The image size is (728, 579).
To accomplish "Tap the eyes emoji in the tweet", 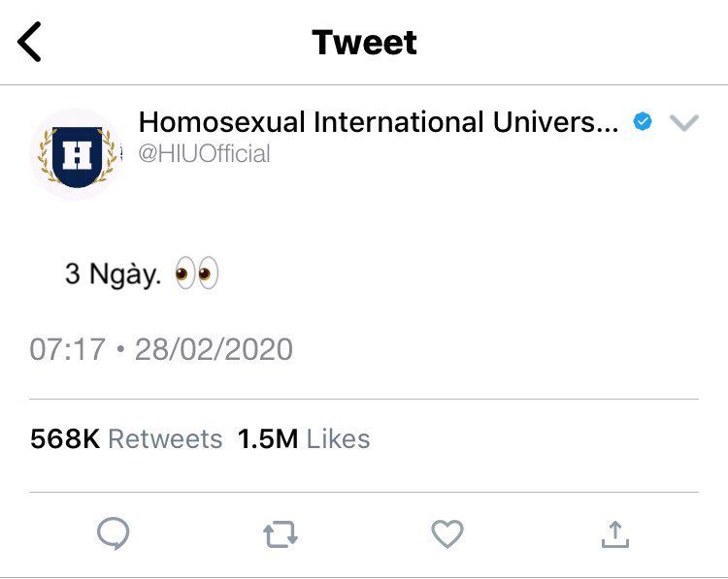I will click(196, 273).
